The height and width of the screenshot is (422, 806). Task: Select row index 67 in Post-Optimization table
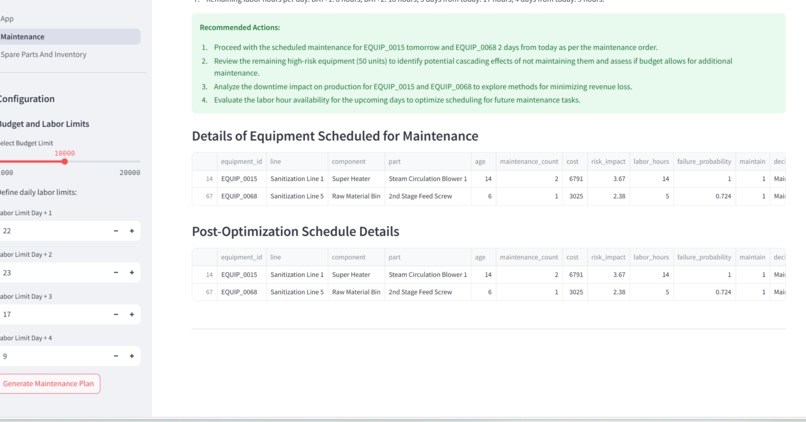click(205, 292)
